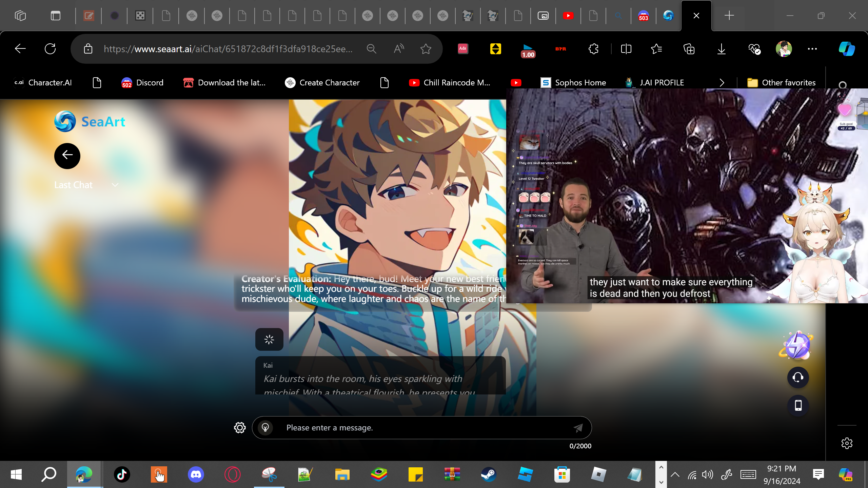This screenshot has height=488, width=868.
Task: Open the Extensions puzzle menu
Action: tap(593, 49)
